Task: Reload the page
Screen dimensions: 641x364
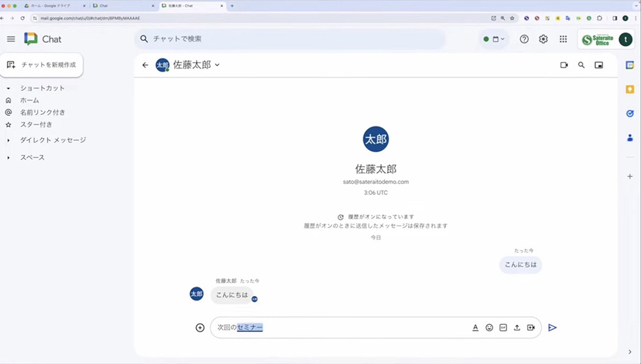Action: 22,19
